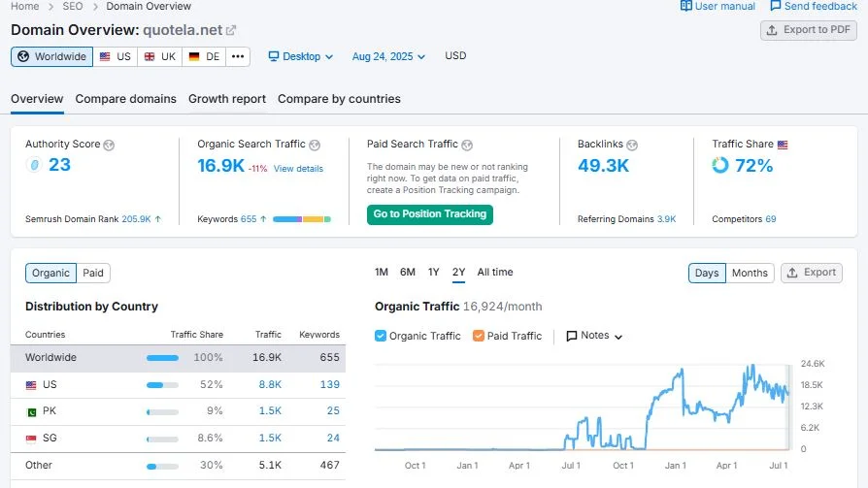Click the Authority Score info icon

109,145
